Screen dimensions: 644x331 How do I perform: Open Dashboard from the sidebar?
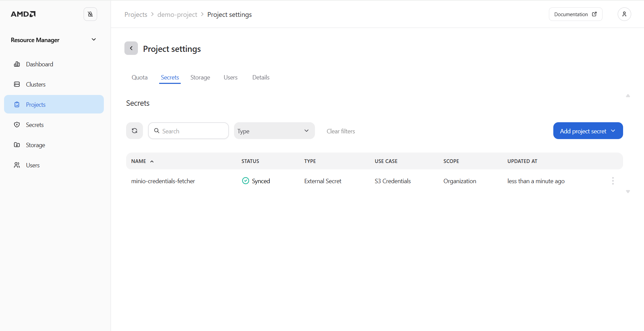coord(54,64)
